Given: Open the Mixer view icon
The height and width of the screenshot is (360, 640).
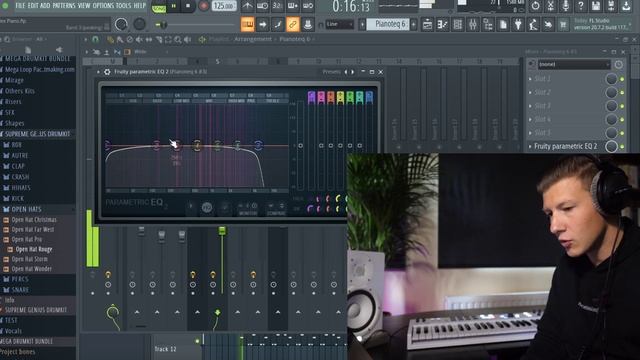Looking at the screenshot, I should 473,25.
